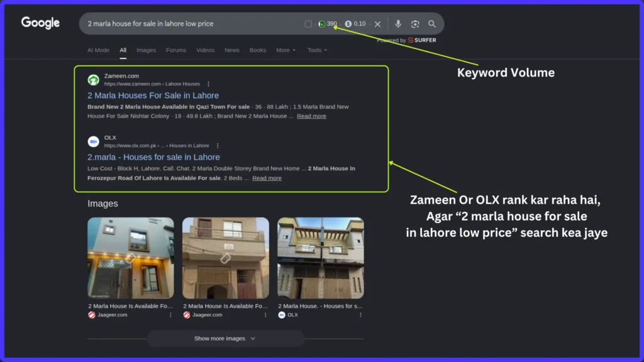The width and height of the screenshot is (644, 362).
Task: Click search volume value 390
Action: point(332,24)
